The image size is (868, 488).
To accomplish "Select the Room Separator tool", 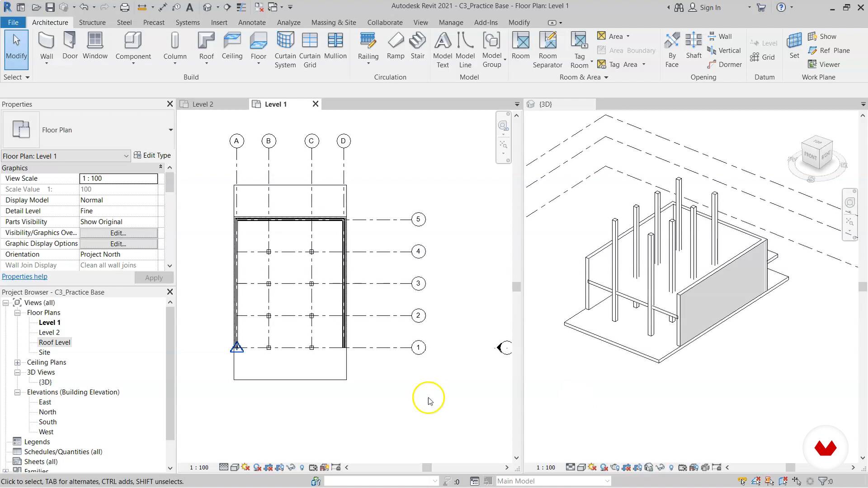I will pos(547,50).
